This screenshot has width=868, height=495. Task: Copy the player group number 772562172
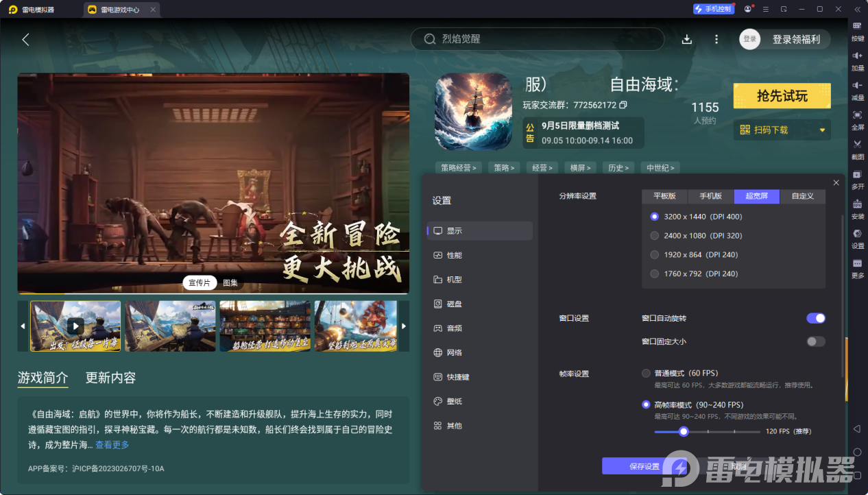point(623,105)
